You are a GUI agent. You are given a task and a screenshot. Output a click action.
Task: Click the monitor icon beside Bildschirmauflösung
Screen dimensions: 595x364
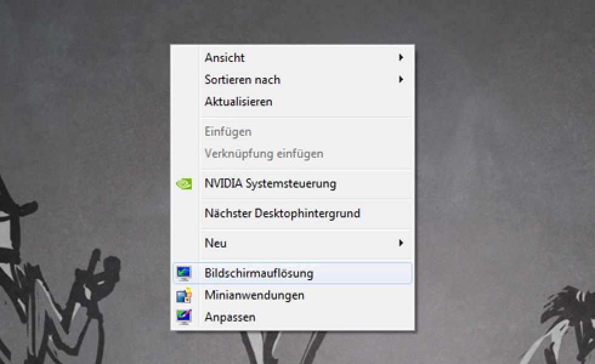[183, 274]
